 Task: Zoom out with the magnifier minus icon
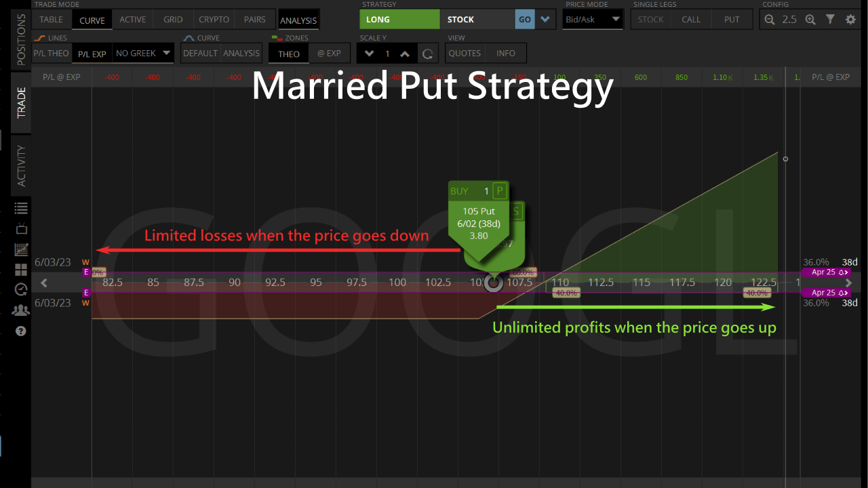(769, 20)
